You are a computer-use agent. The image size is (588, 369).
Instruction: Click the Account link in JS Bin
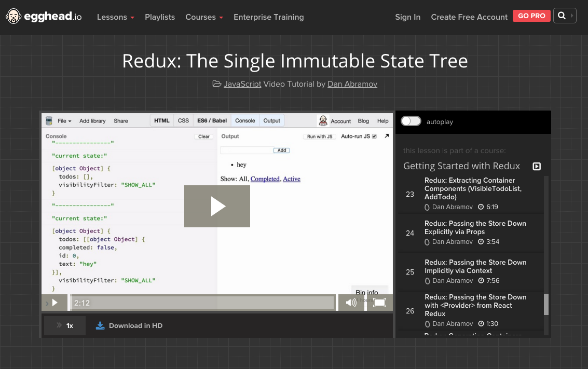pos(340,121)
